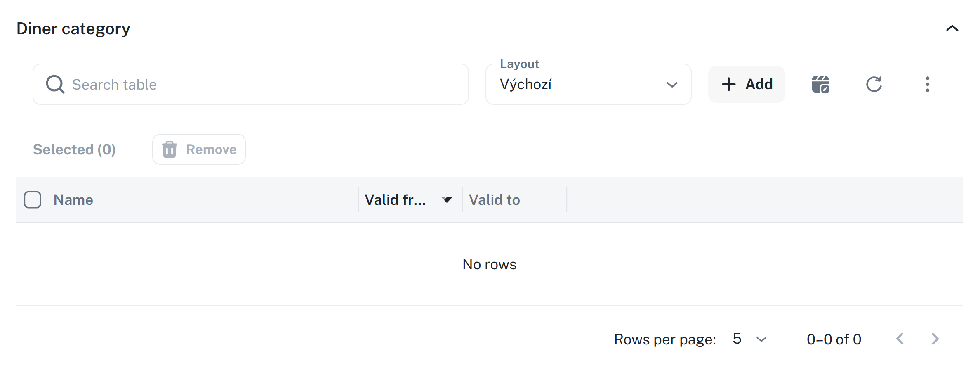Click the Name column header

(73, 200)
